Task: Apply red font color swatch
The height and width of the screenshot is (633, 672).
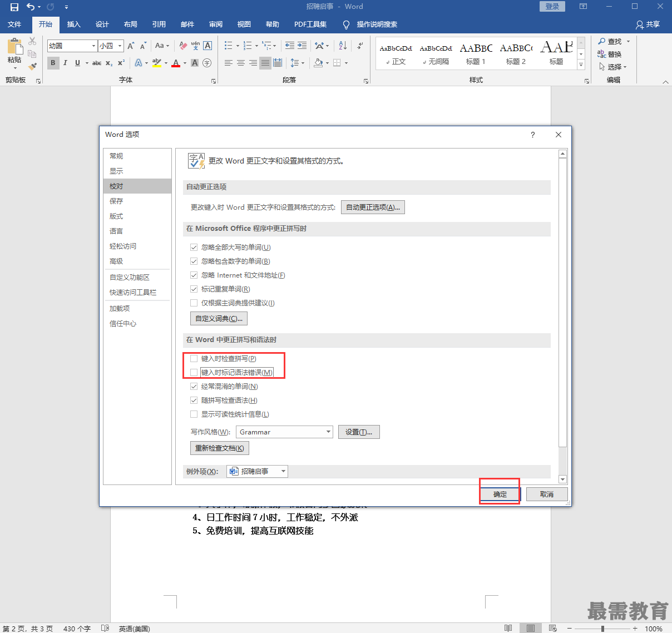Action: 176,63
